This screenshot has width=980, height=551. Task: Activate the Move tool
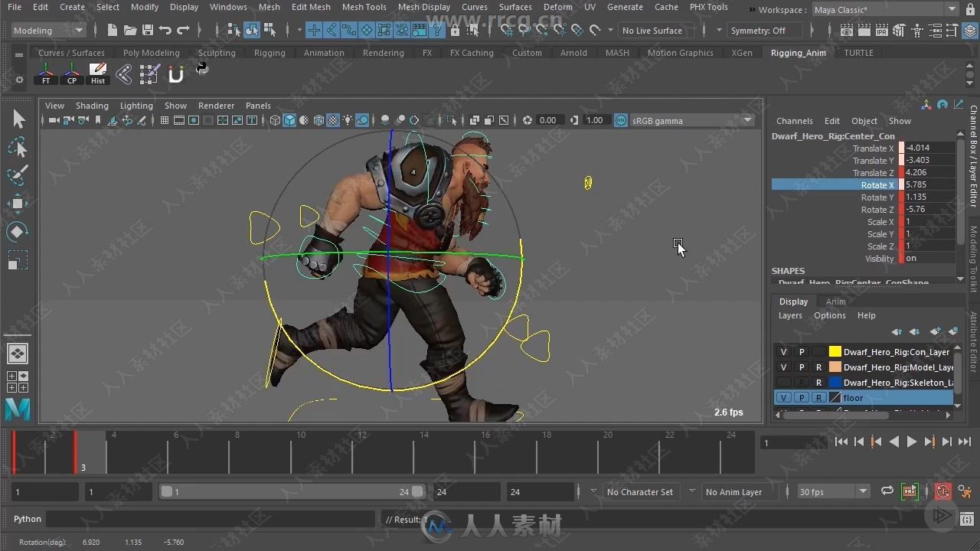point(18,204)
